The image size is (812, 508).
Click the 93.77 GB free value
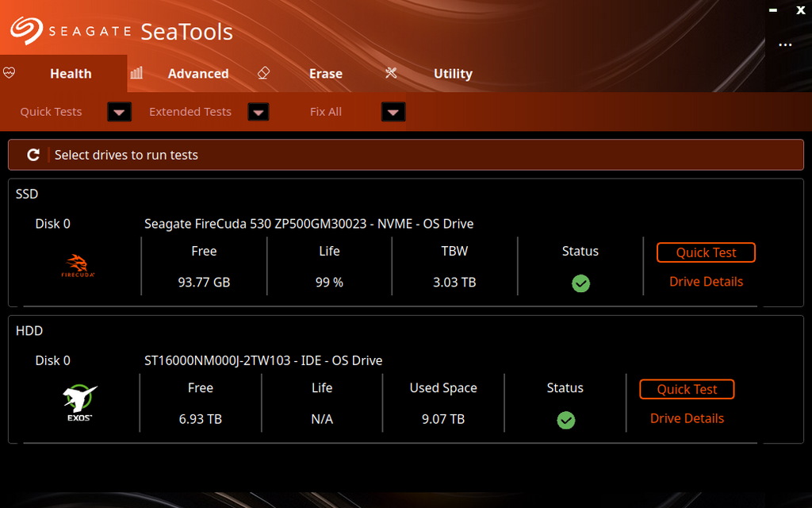(204, 282)
